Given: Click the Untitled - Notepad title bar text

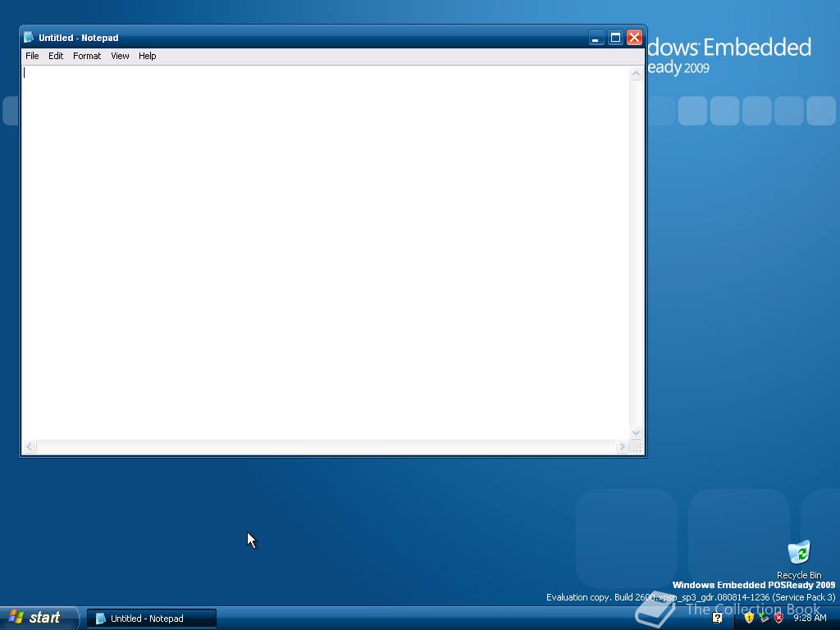Looking at the screenshot, I should coord(78,38).
